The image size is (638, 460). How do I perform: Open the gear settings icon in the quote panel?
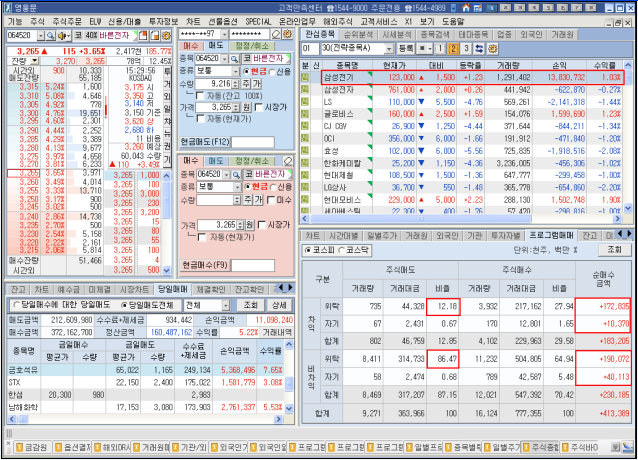pyautogui.click(x=166, y=36)
